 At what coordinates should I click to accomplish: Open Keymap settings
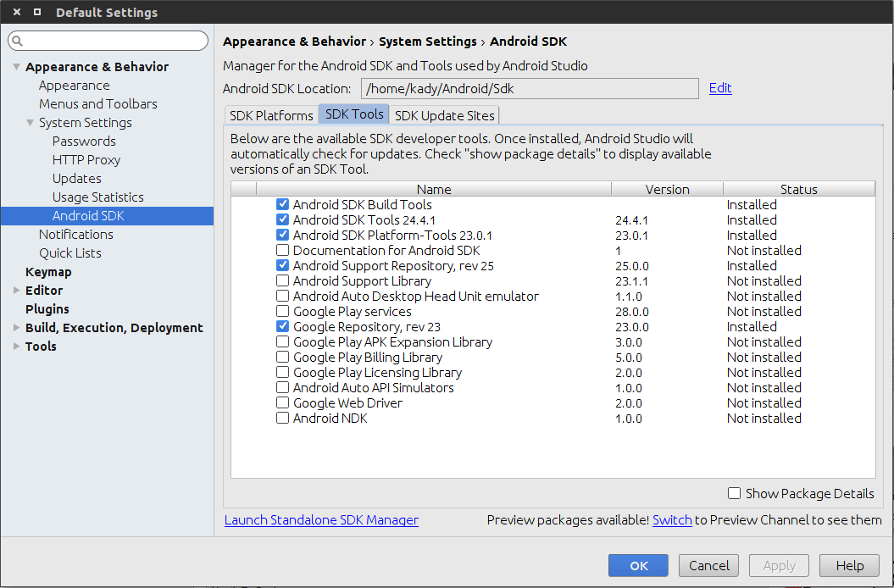(48, 271)
